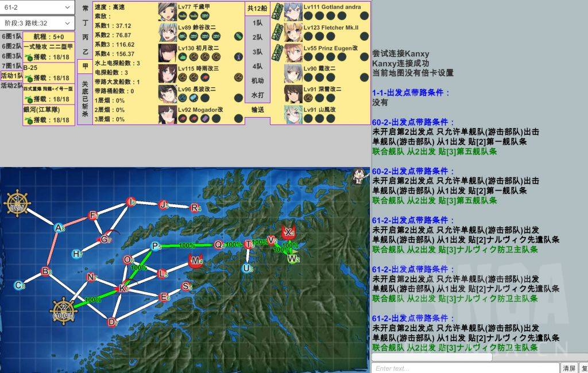Screen dimensions: 588x373
Task: Click the Q node on the map route
Action: pos(218,243)
